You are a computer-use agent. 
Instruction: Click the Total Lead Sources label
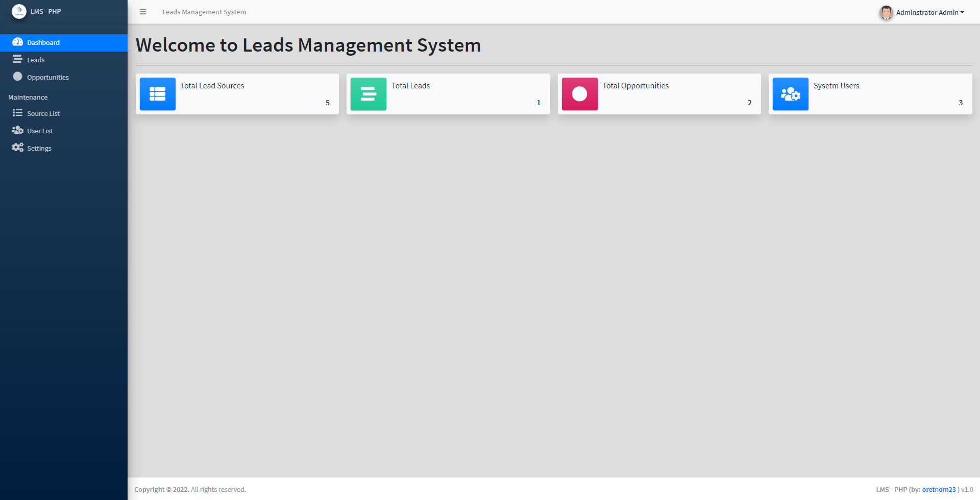(x=212, y=86)
